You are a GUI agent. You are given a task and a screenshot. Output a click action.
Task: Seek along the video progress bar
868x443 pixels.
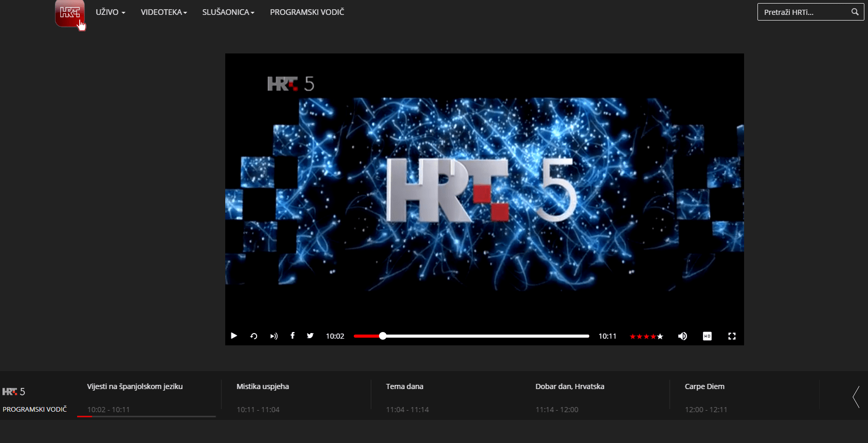[472, 336]
